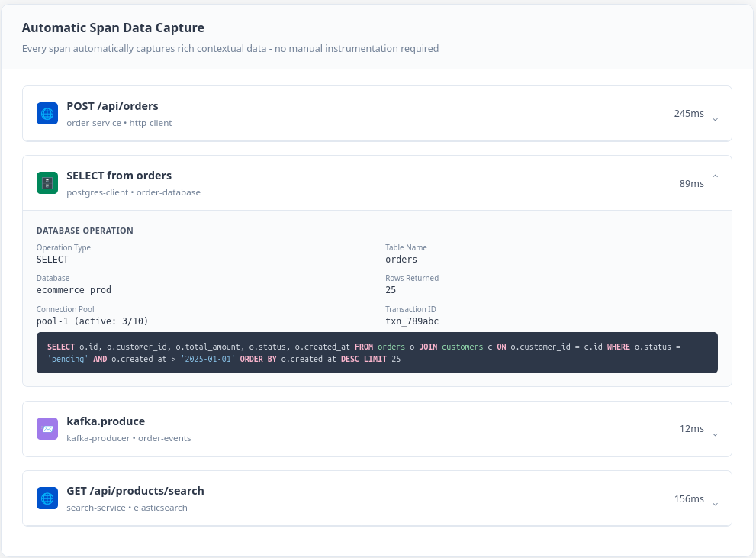This screenshot has height=558, width=756.
Task: Expand the POST /api/orders span chevron
Action: pos(715,118)
